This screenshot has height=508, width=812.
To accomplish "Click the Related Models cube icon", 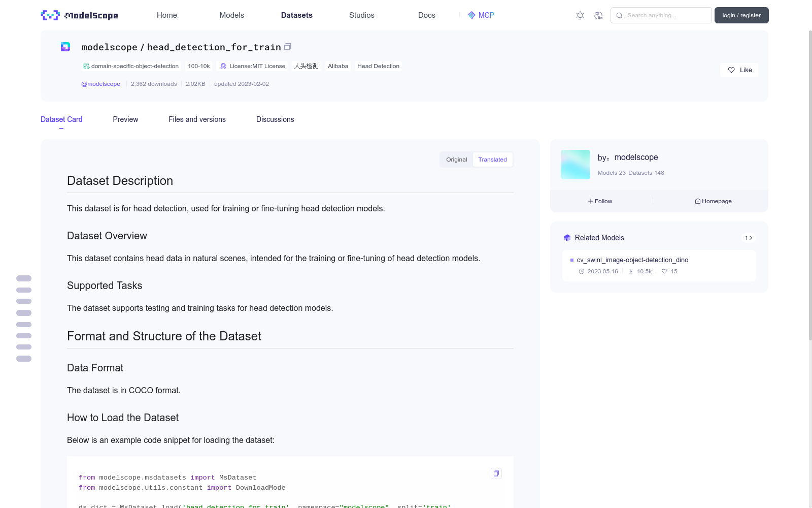I will click(567, 238).
